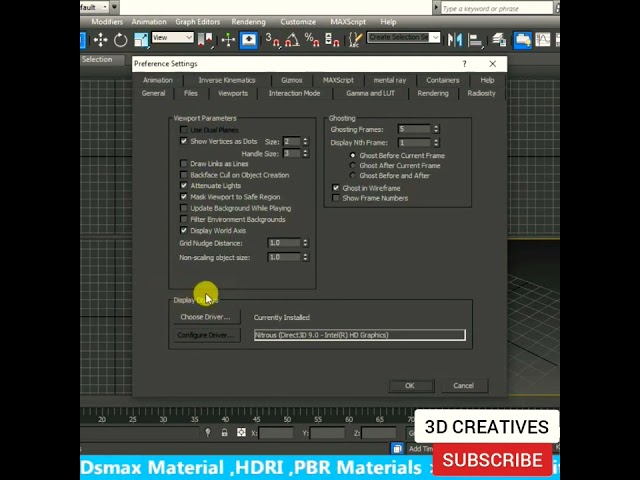Screen dimensions: 640x480
Task: Click the isolate selection lightbulb icon
Action: pos(208,433)
